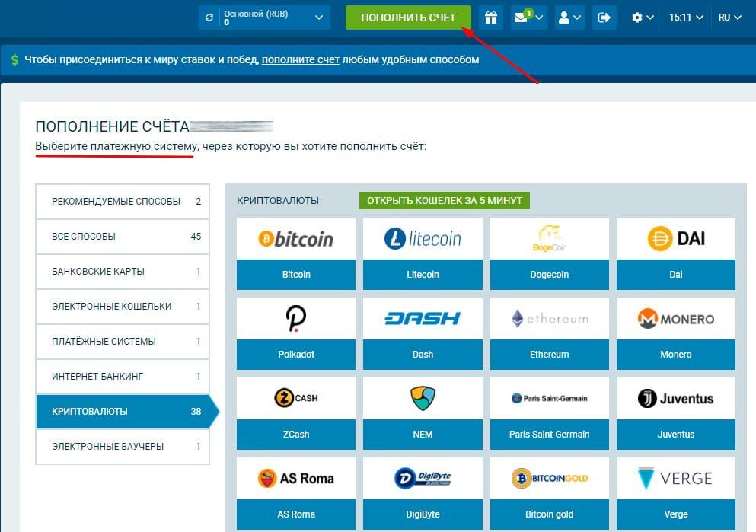Select the Ethereum payment method
Screen dimensions: 756x532
click(549, 332)
